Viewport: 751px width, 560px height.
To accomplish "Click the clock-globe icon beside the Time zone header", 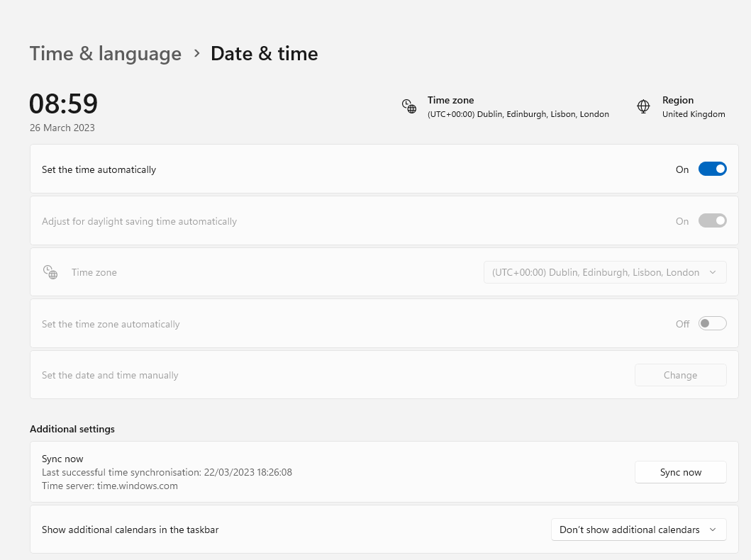I will click(x=409, y=106).
